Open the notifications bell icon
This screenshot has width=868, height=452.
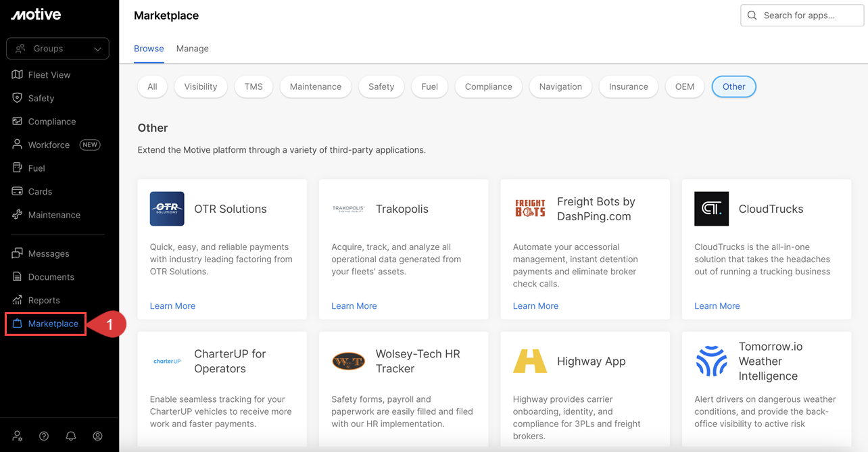tap(71, 436)
